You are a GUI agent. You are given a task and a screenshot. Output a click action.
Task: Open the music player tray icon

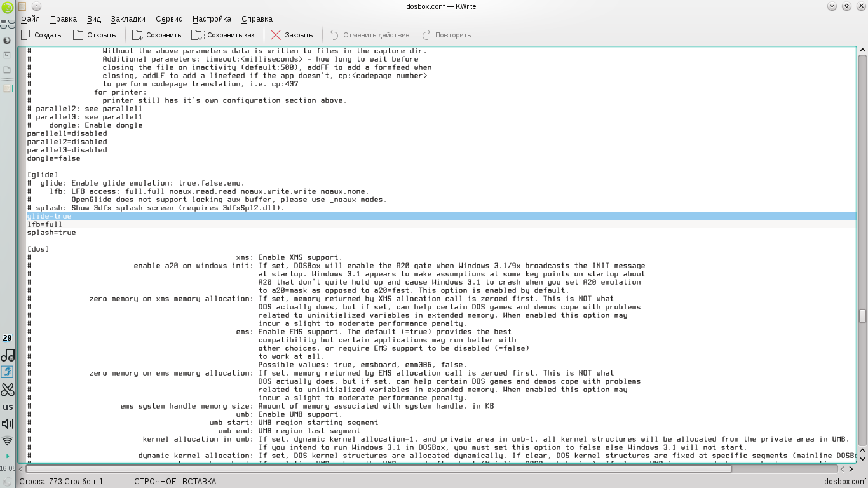8,355
